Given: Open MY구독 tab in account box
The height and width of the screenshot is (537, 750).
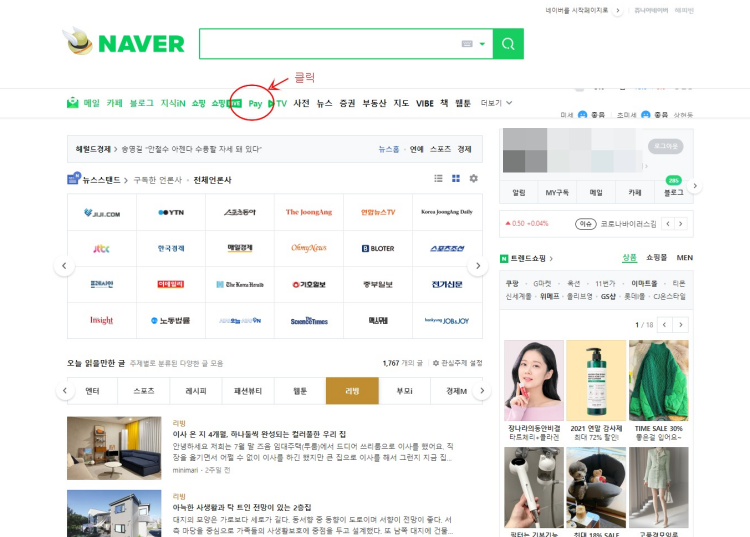Looking at the screenshot, I should [557, 192].
